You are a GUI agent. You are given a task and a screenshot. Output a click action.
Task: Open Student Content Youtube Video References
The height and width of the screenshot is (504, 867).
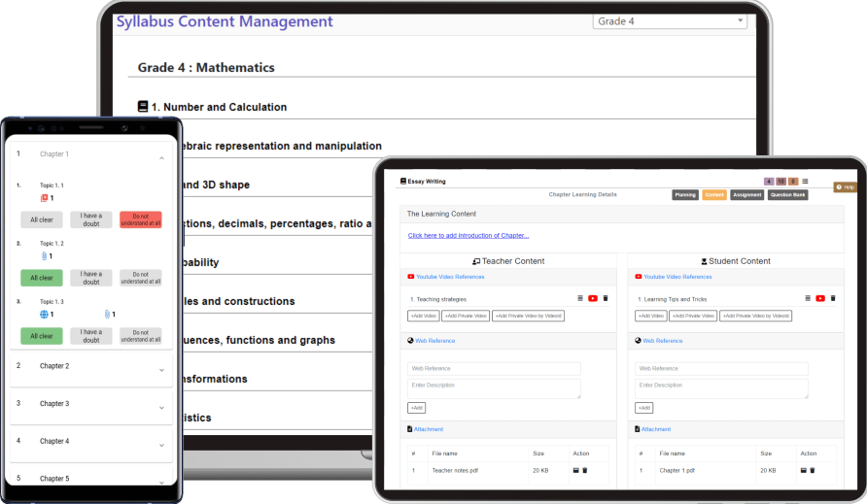tap(677, 277)
